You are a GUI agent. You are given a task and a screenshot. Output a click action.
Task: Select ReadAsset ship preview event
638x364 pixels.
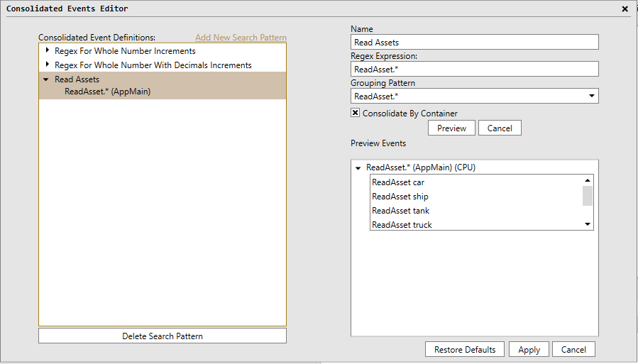pyautogui.click(x=400, y=197)
